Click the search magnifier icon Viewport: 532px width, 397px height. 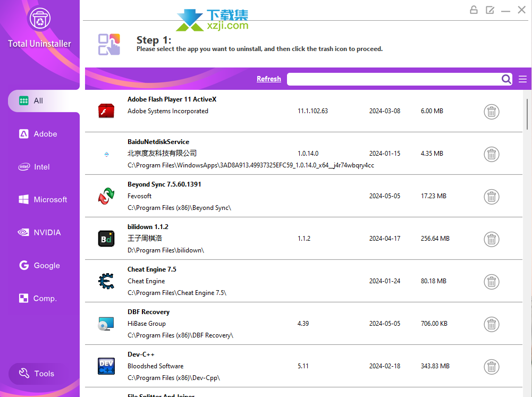coord(506,79)
